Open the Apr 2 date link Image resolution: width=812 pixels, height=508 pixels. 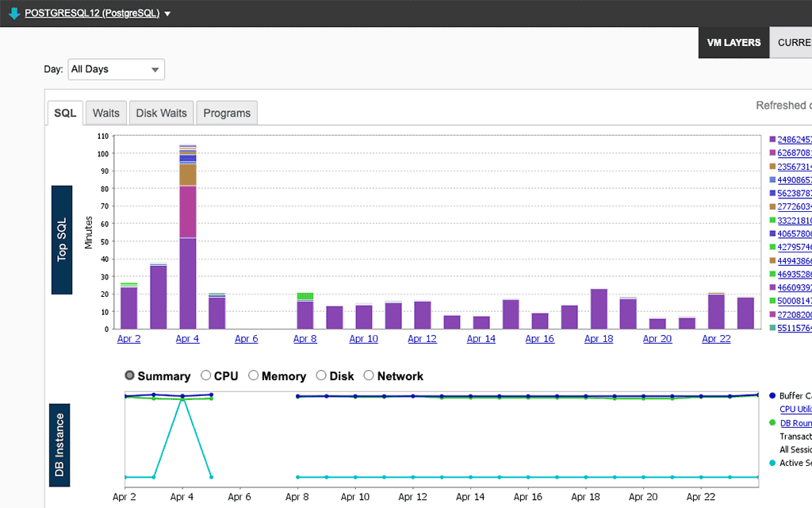pos(128,338)
